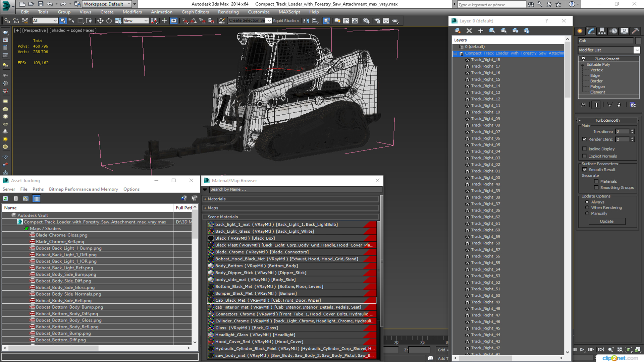Viewport: 644px width, 362px height.
Task: Save file using the floppy disk icon
Action: click(x=41, y=4)
